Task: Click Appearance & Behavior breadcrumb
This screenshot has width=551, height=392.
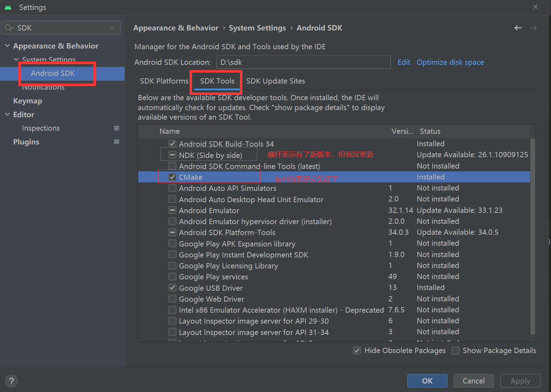Action: [x=176, y=28]
